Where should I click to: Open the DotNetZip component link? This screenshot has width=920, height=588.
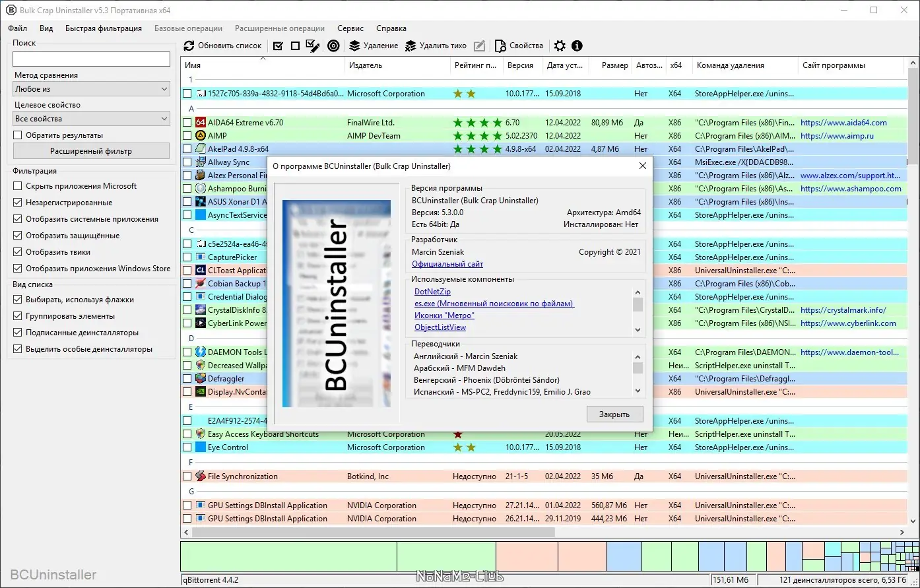coord(433,292)
